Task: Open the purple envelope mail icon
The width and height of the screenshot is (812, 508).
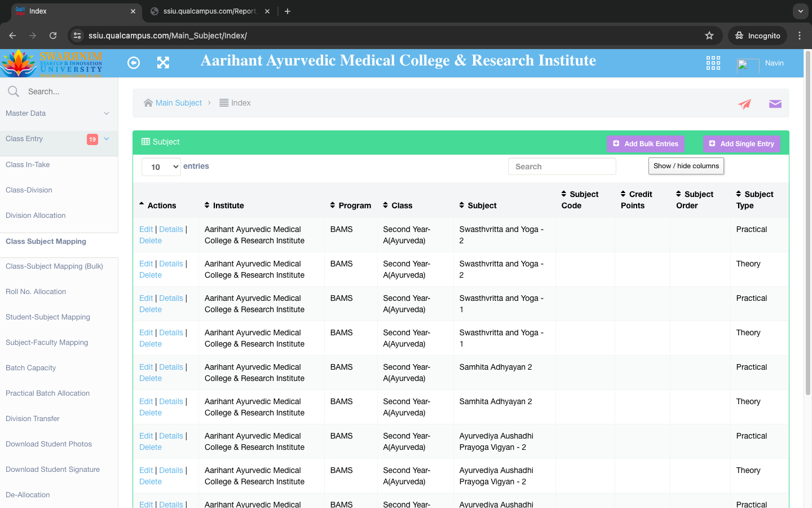Action: point(775,104)
